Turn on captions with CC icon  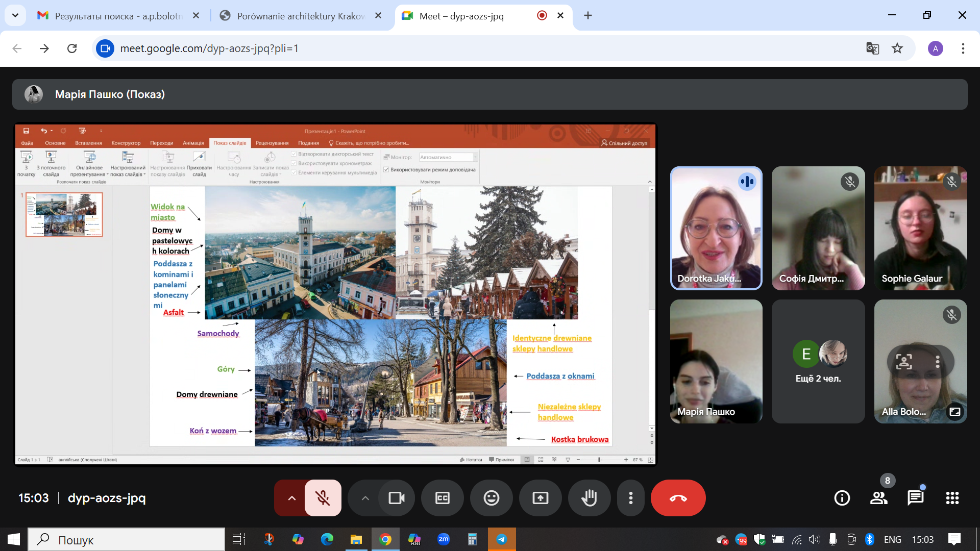(x=442, y=498)
